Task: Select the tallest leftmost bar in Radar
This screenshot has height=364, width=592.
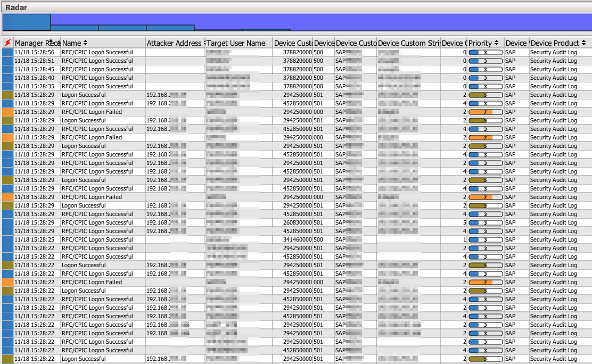Action: [x=27, y=22]
